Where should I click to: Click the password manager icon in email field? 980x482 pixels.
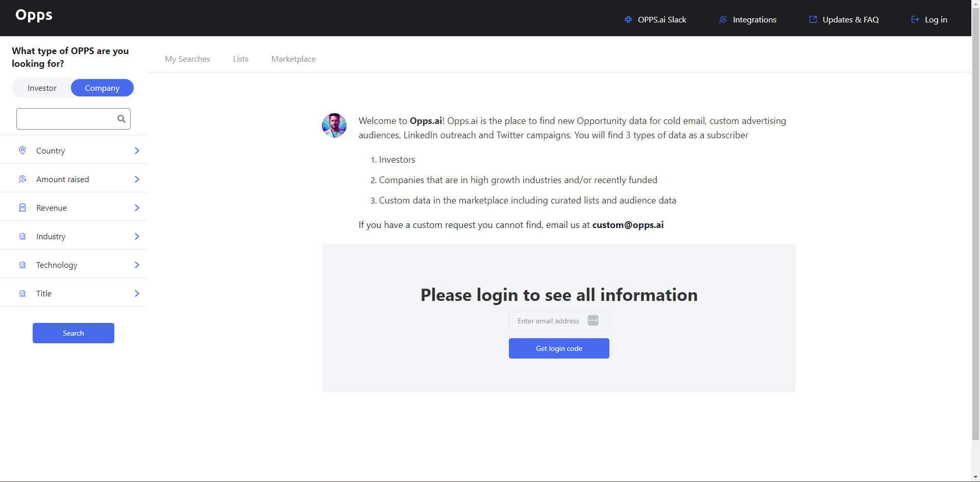593,320
